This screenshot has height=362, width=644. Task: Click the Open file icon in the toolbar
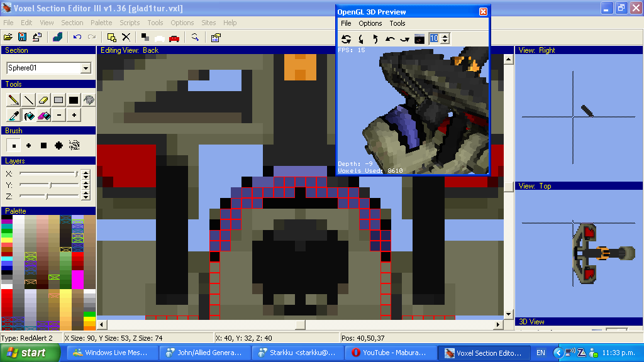(8, 37)
